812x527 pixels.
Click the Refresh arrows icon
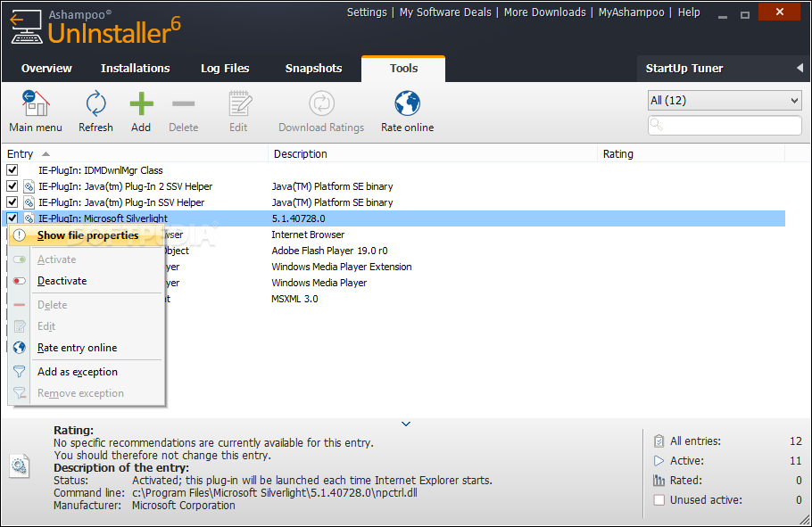click(x=95, y=103)
